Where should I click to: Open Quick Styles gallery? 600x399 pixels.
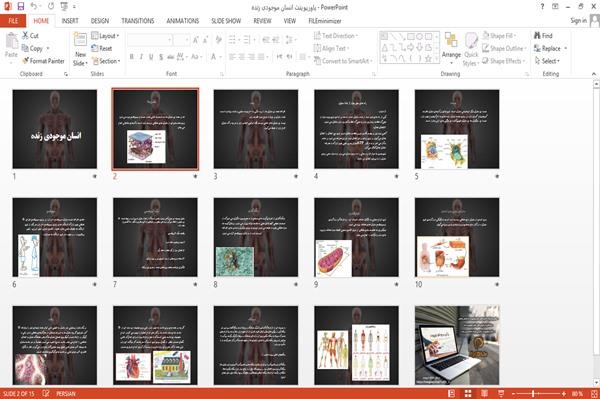pyautogui.click(x=471, y=49)
